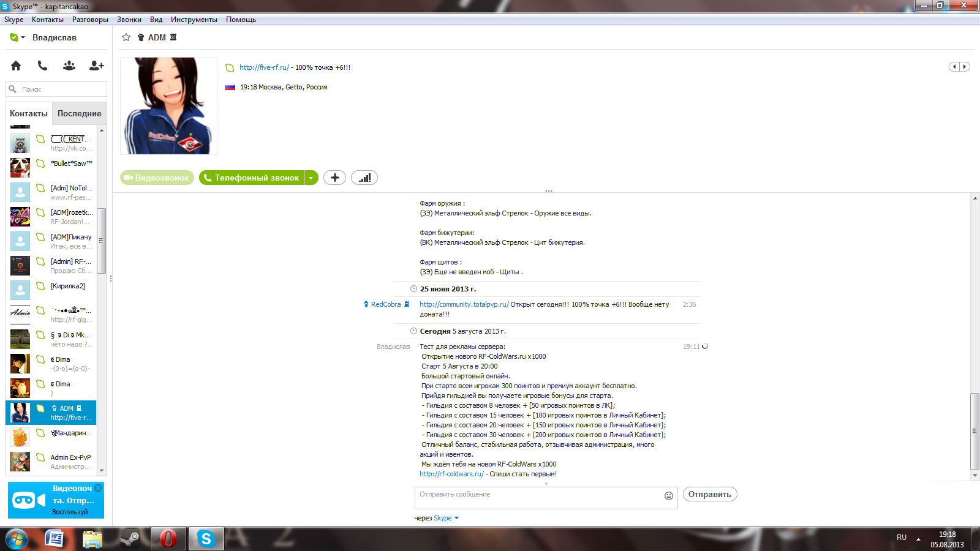Open the community.totalpvp.ru link
This screenshot has height=551, width=980.
click(x=464, y=304)
